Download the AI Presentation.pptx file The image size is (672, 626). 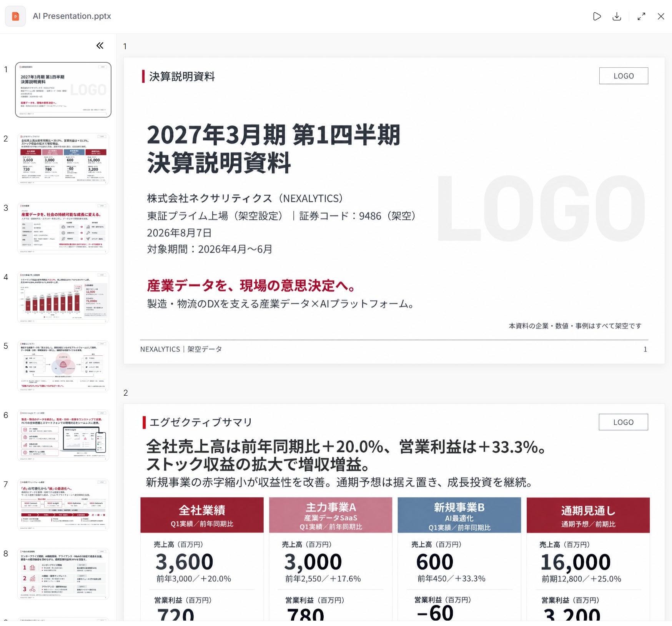(617, 16)
